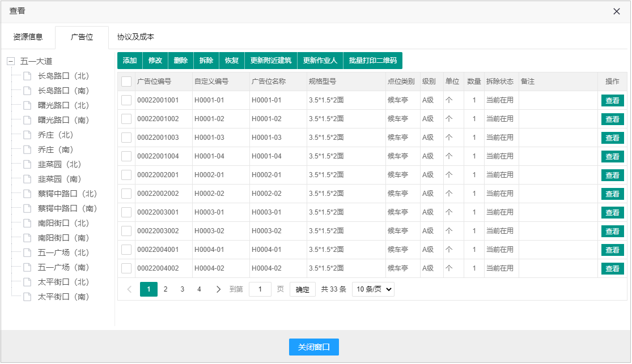Image resolution: width=632 pixels, height=364 pixels.
Task: Click the 添加 toolbar button
Action: point(130,61)
